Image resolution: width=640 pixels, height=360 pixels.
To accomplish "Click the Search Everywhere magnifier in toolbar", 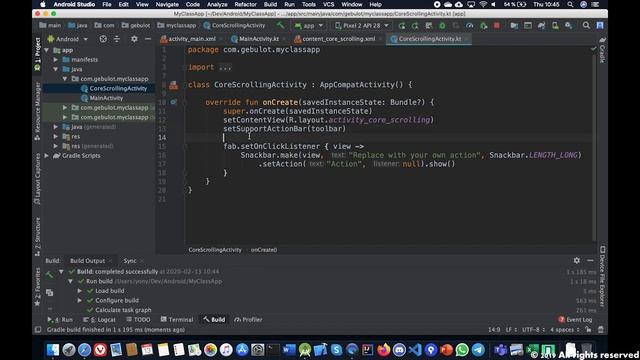I will point(586,26).
